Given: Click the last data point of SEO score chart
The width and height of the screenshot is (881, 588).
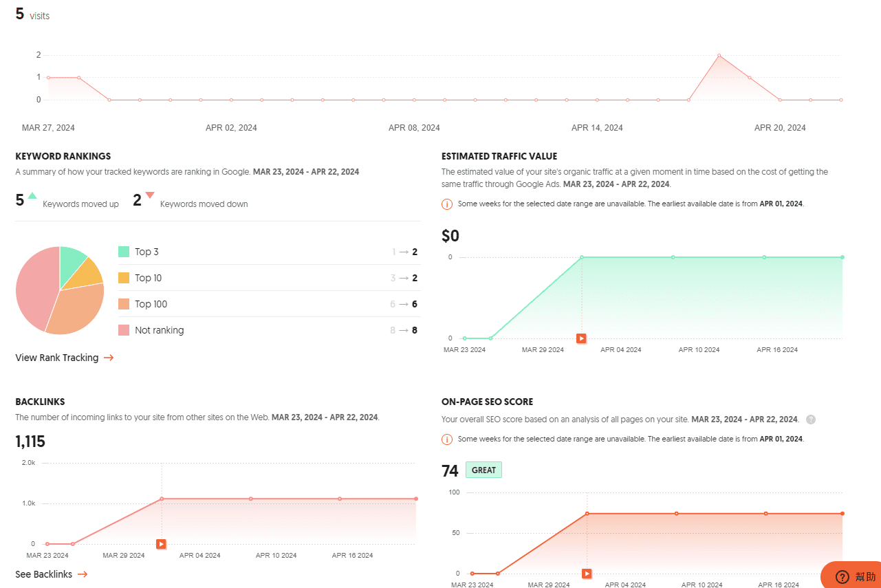Looking at the screenshot, I should click(842, 514).
